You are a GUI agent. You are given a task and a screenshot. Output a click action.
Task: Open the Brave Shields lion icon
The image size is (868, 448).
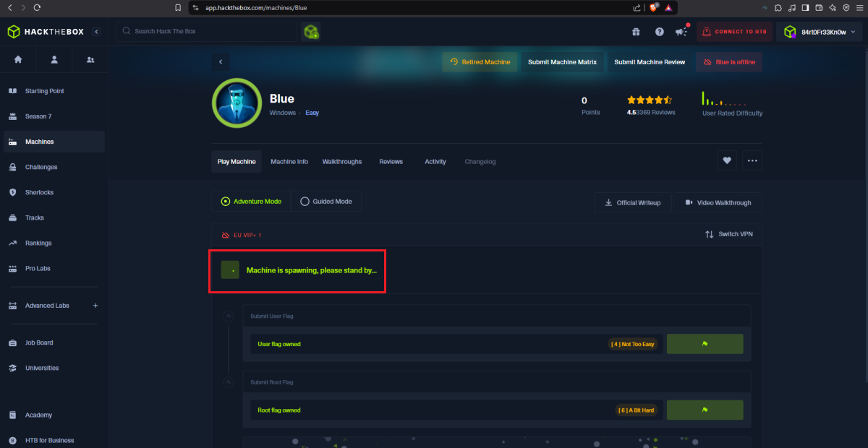pyautogui.click(x=654, y=8)
